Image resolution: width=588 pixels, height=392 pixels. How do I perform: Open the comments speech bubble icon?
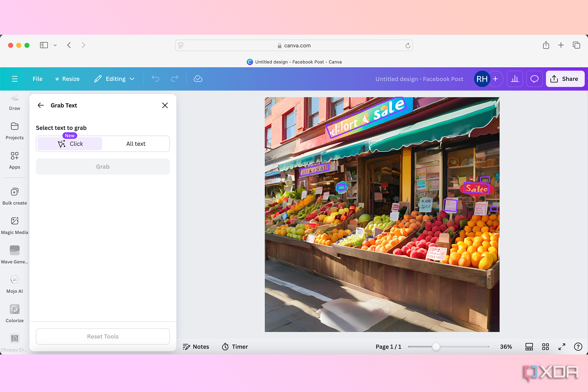tap(534, 79)
